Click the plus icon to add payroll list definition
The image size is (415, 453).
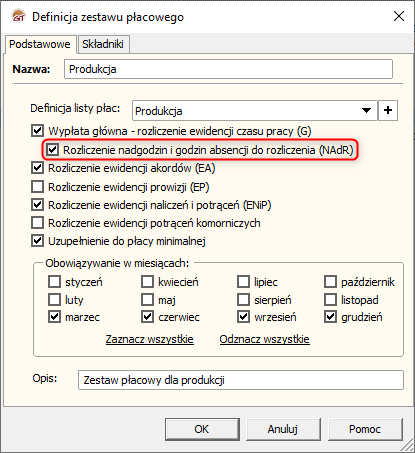pyautogui.click(x=388, y=110)
